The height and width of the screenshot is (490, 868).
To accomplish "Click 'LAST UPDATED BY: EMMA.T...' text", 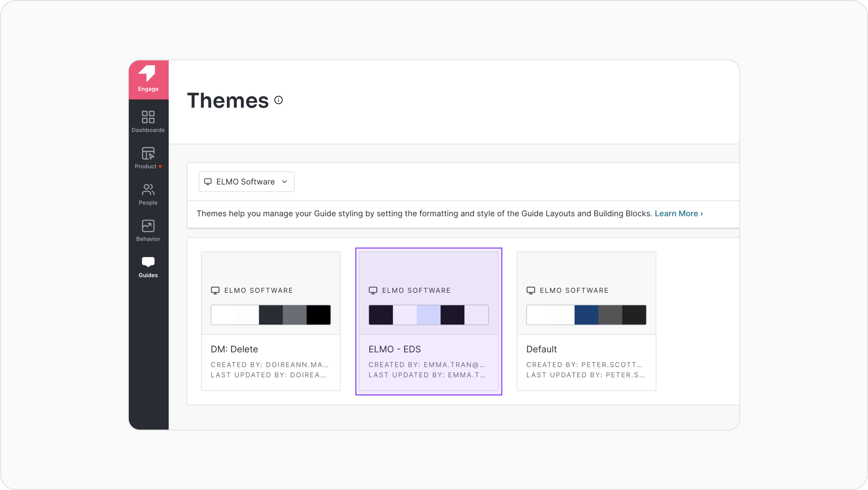I will click(x=427, y=375).
